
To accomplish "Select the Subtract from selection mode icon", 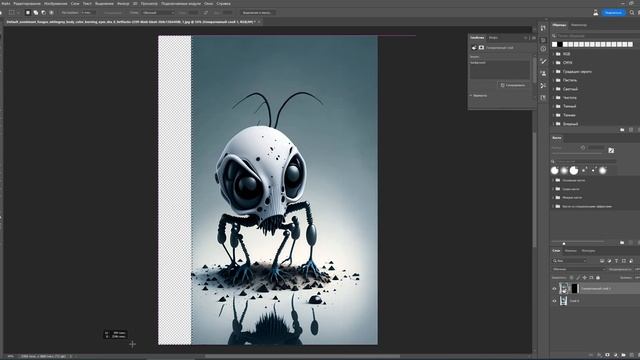I will 43,13.
